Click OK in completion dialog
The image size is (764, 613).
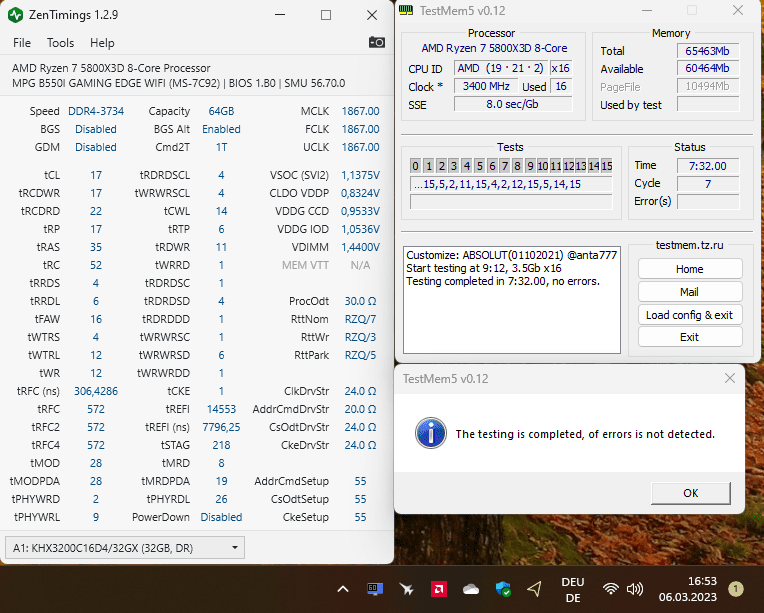click(690, 493)
